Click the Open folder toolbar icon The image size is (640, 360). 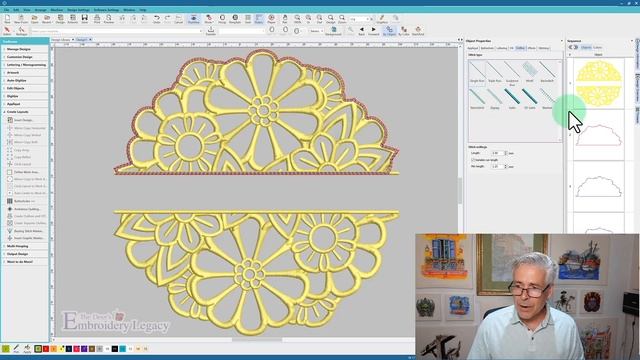click(x=34, y=18)
